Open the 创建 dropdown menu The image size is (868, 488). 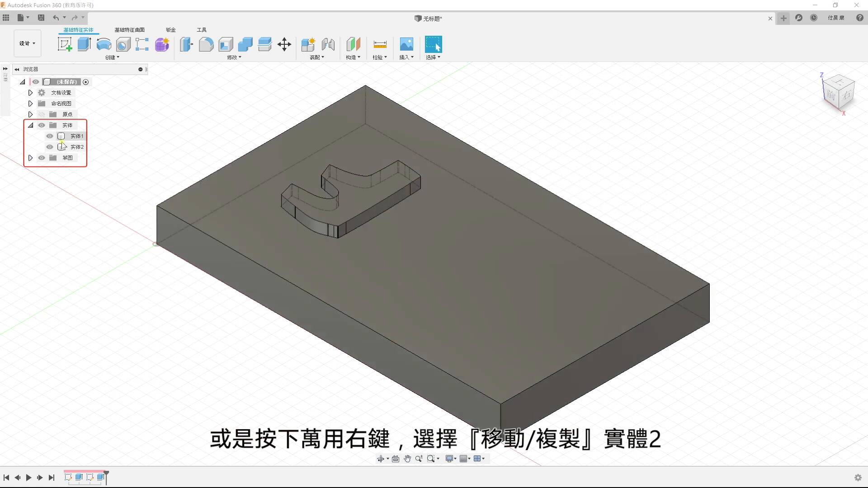(112, 57)
